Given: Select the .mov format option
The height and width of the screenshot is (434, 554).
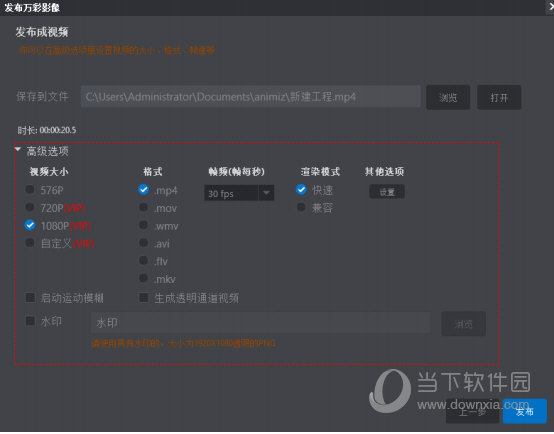Looking at the screenshot, I should (143, 207).
